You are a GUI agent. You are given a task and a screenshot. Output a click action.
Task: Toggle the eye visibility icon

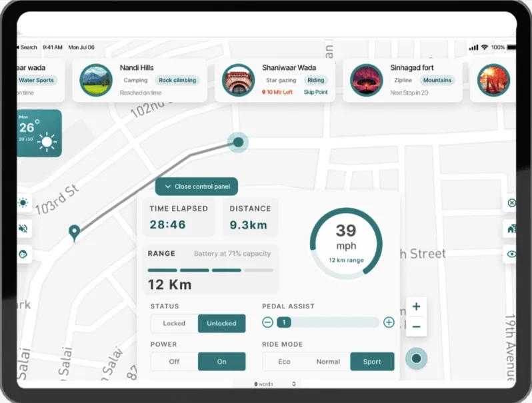(511, 254)
